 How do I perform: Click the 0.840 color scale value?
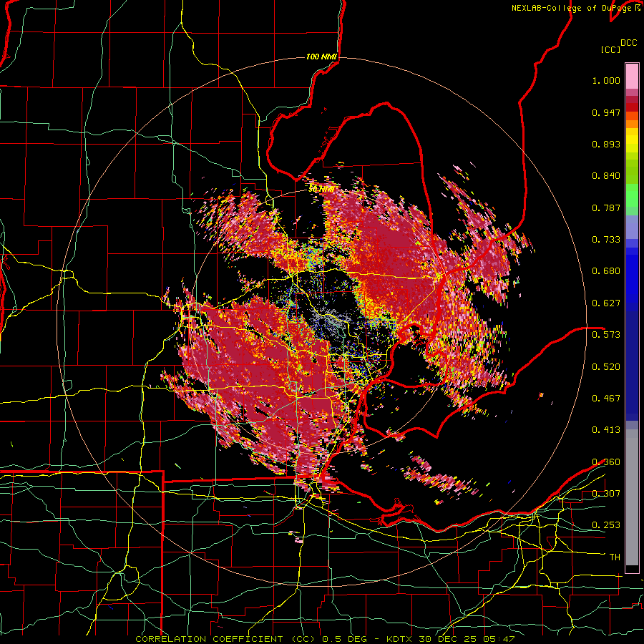606,176
